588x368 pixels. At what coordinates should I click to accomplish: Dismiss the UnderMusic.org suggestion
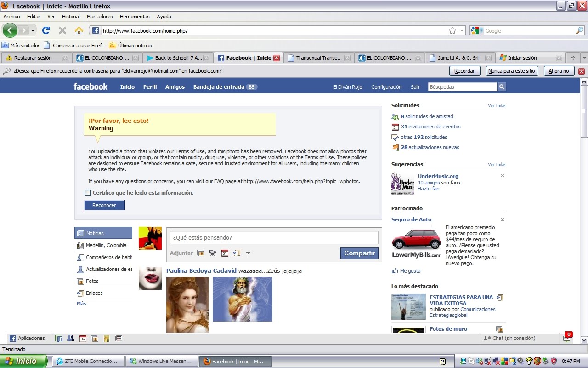coord(502,176)
